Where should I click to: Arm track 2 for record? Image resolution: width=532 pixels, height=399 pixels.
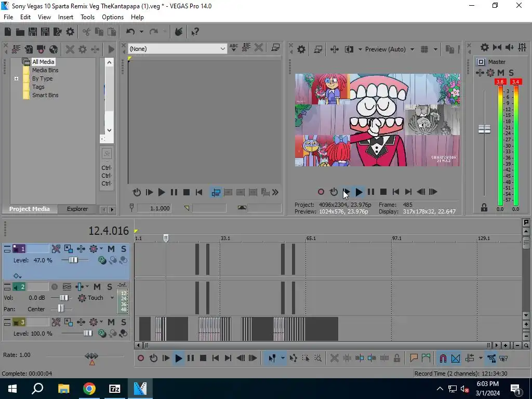pyautogui.click(x=54, y=287)
